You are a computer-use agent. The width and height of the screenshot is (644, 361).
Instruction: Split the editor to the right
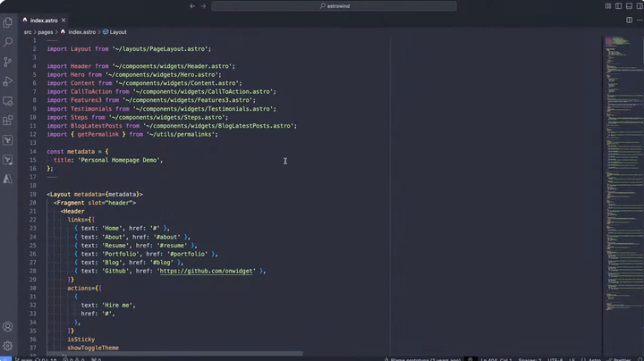point(629,20)
